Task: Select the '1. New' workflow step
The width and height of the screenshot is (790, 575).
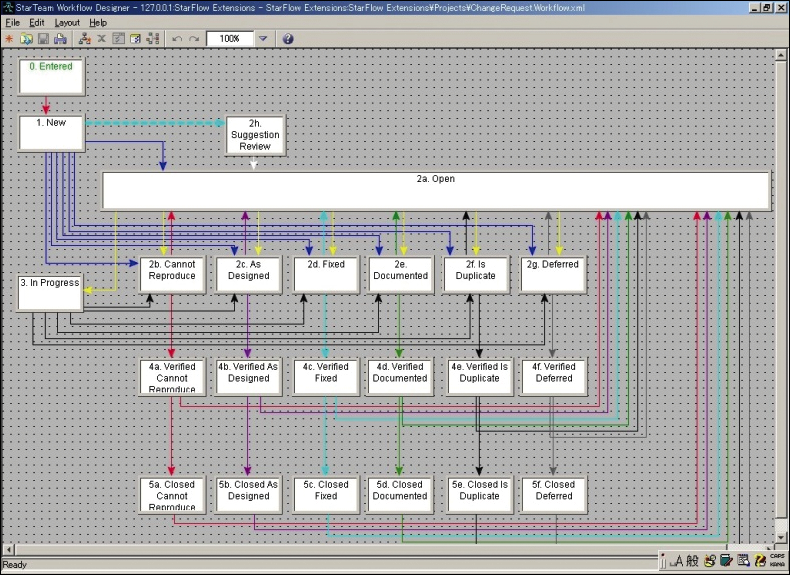Action: click(51, 133)
